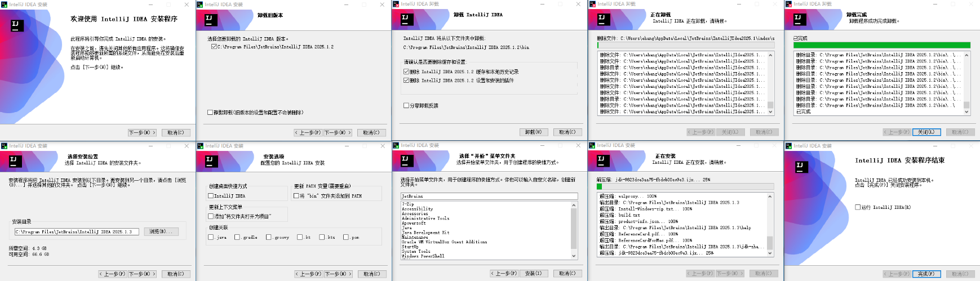
Task: Select Java Development Kit in the folder list
Action: coord(425,233)
